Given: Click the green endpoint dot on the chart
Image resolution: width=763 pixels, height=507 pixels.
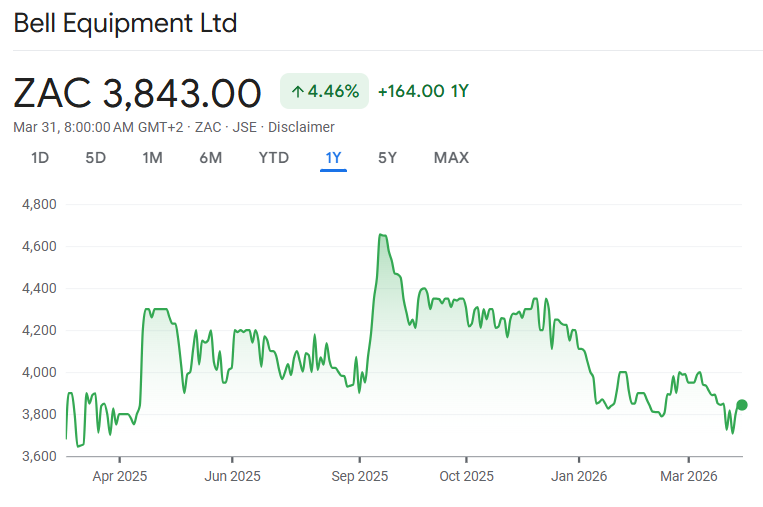Looking at the screenshot, I should (742, 405).
